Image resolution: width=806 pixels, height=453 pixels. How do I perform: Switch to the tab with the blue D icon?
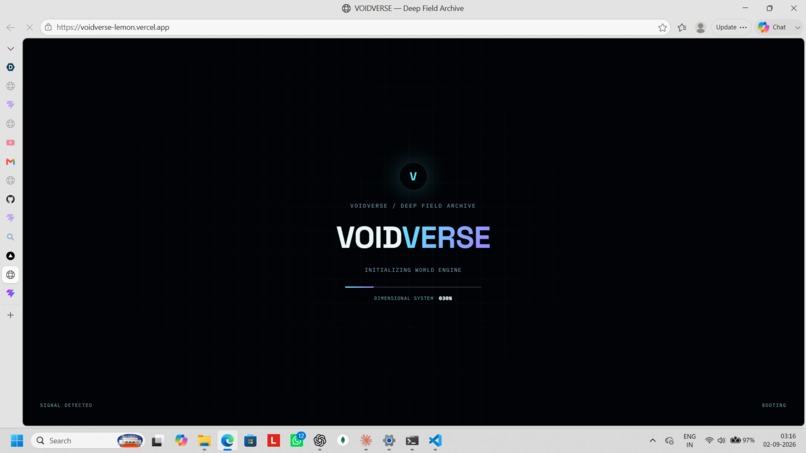[x=10, y=67]
